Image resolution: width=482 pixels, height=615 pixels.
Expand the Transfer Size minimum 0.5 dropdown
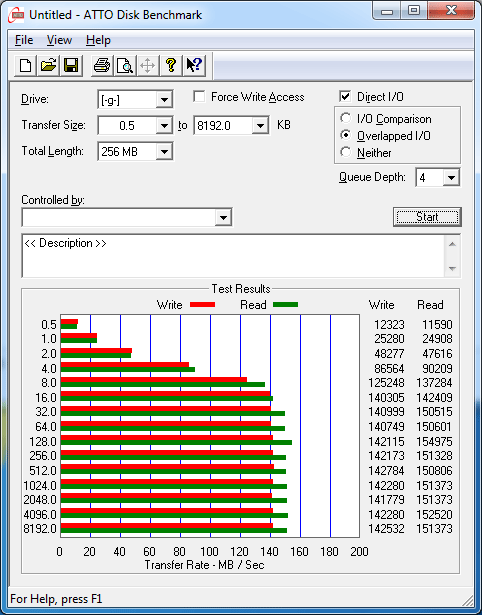[164, 126]
